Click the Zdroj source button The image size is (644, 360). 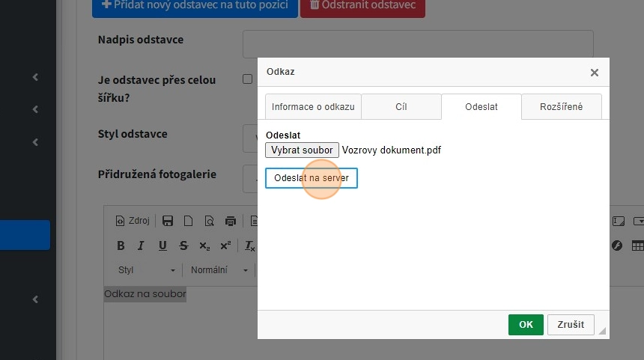pyautogui.click(x=133, y=221)
